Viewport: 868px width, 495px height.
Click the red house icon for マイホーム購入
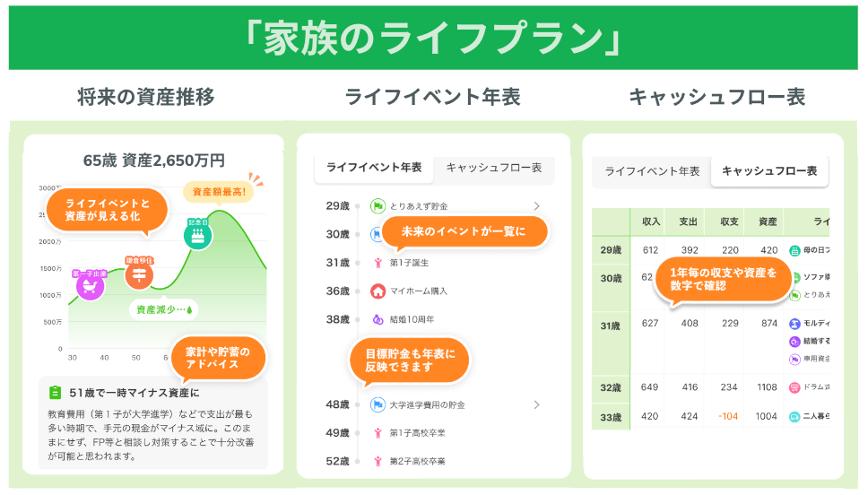tap(378, 291)
